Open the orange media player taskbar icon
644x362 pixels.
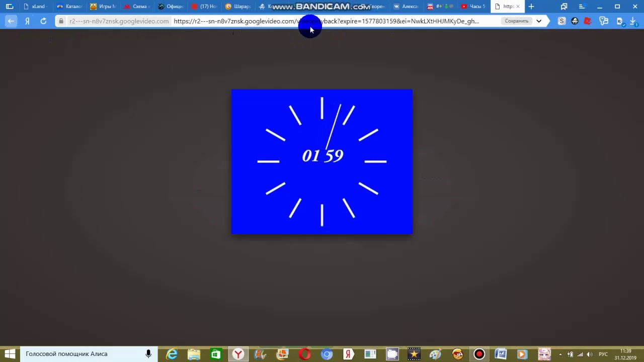click(x=522, y=354)
